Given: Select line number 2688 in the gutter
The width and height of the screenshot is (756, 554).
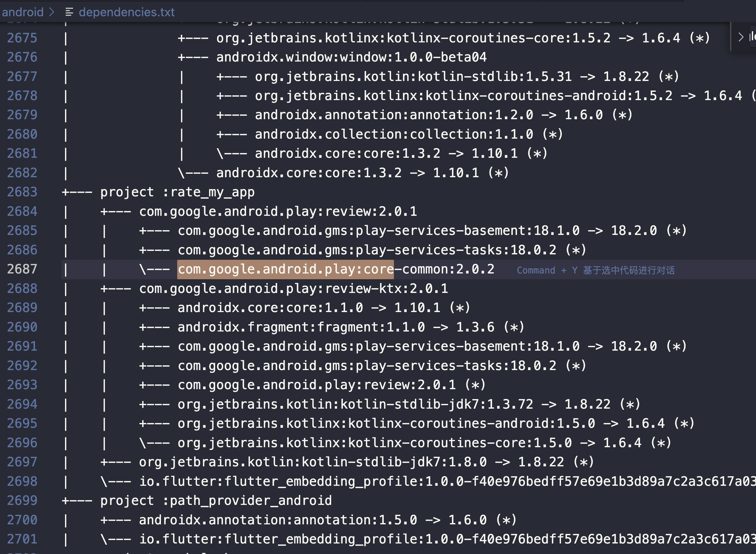Looking at the screenshot, I should (22, 289).
